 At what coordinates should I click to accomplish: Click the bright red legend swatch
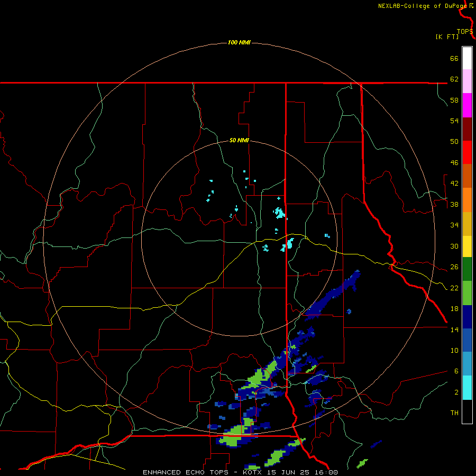point(467,152)
